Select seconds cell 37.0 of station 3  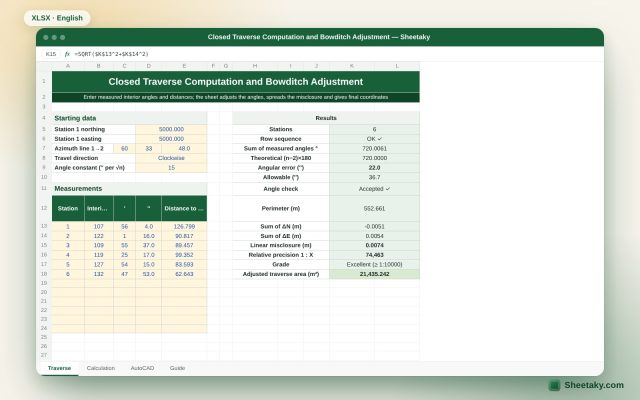click(x=149, y=245)
